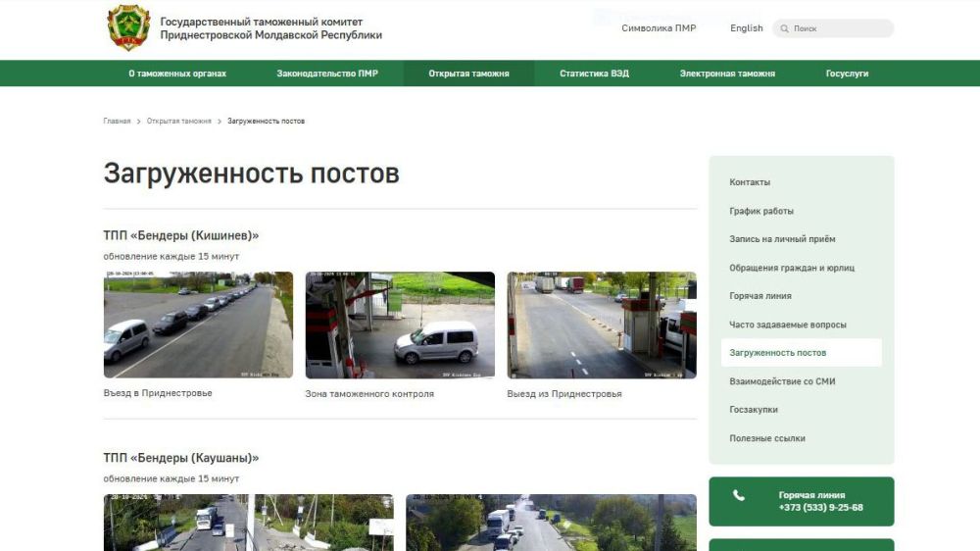Open О таможенных органах menu
The height and width of the screenshot is (551, 980).
[x=177, y=74]
